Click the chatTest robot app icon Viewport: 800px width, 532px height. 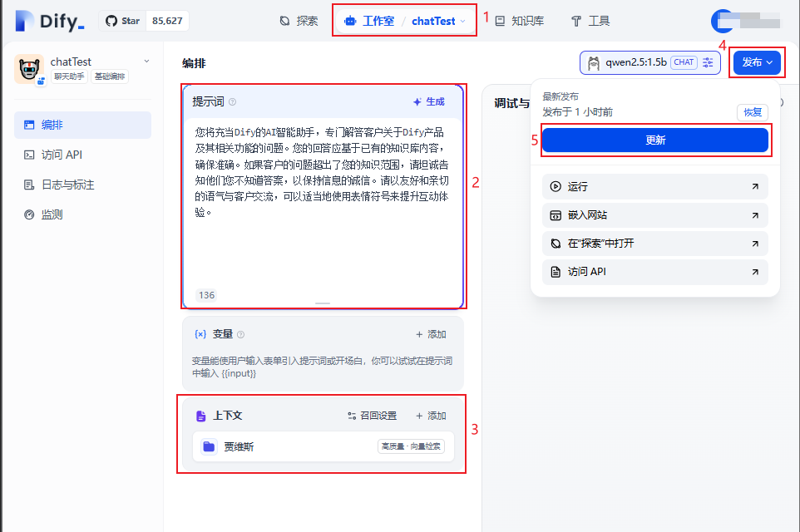29,68
